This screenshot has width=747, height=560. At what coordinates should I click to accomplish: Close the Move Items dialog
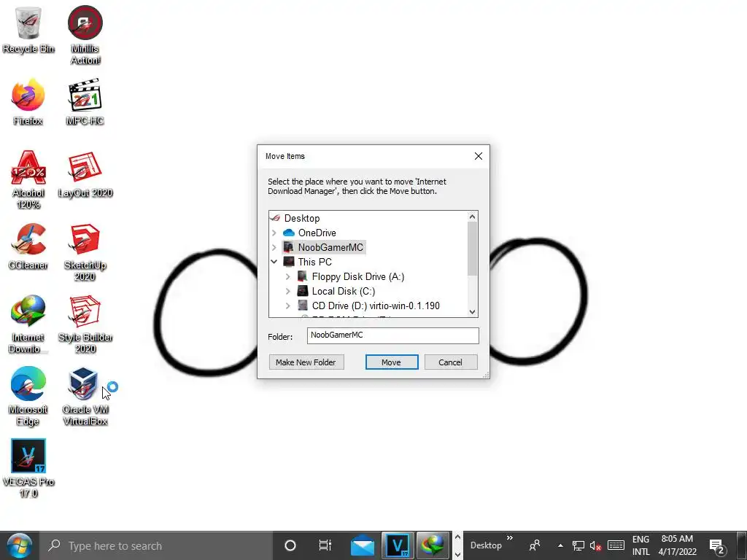coord(479,156)
